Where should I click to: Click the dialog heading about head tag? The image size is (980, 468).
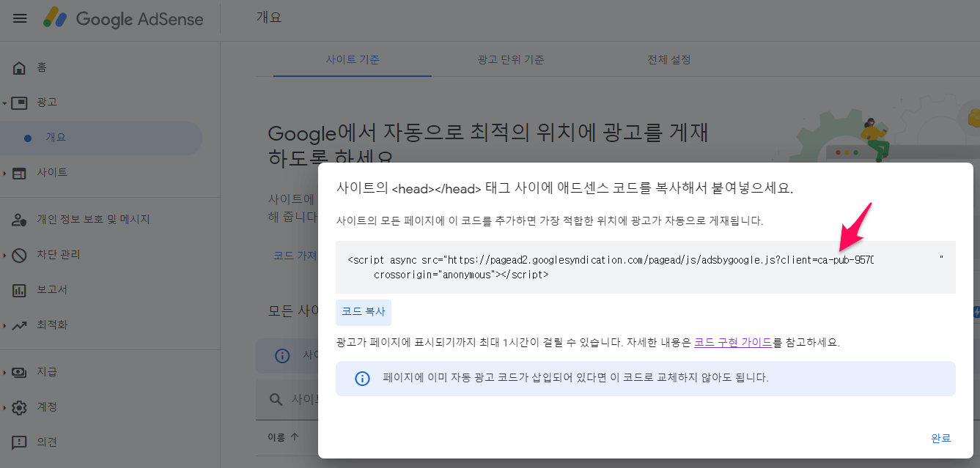pyautogui.click(x=564, y=188)
